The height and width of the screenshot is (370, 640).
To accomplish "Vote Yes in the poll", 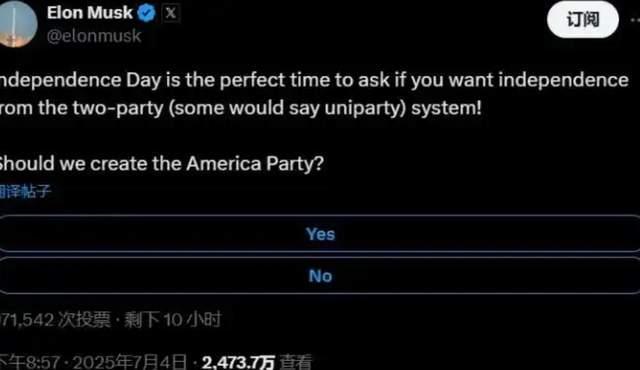I will click(x=320, y=234).
